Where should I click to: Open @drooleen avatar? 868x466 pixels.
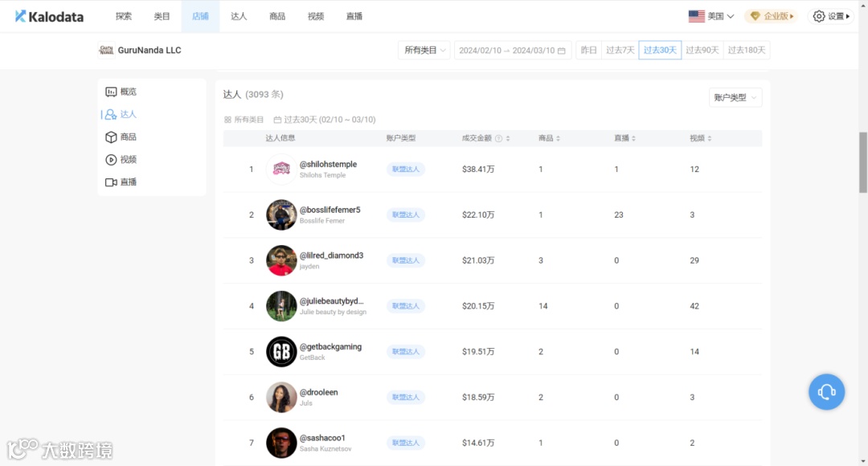point(281,398)
